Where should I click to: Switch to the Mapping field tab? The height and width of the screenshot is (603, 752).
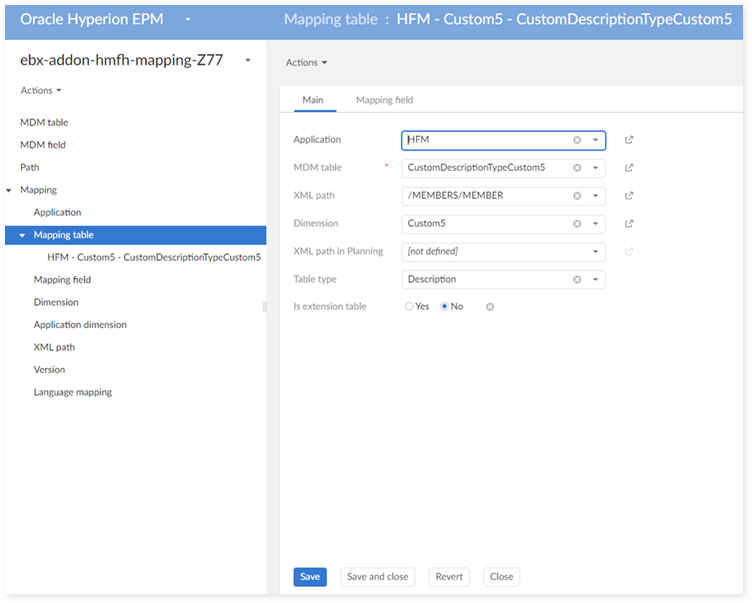384,100
